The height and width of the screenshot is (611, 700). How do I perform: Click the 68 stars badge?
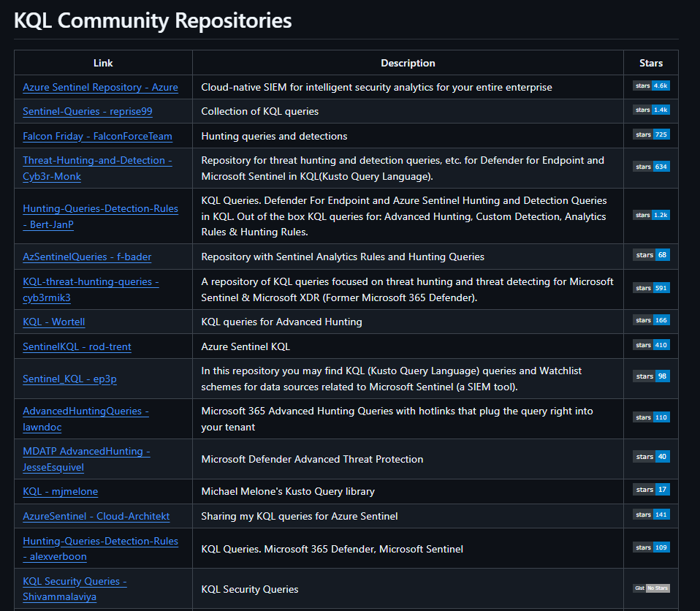(x=651, y=255)
